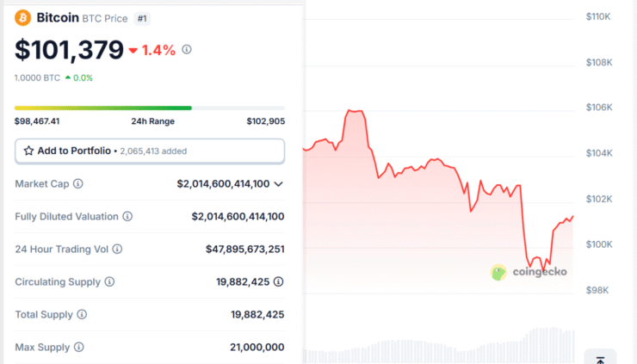Click the 19,882,425 Total Supply value
The width and height of the screenshot is (637, 364).
257,314
